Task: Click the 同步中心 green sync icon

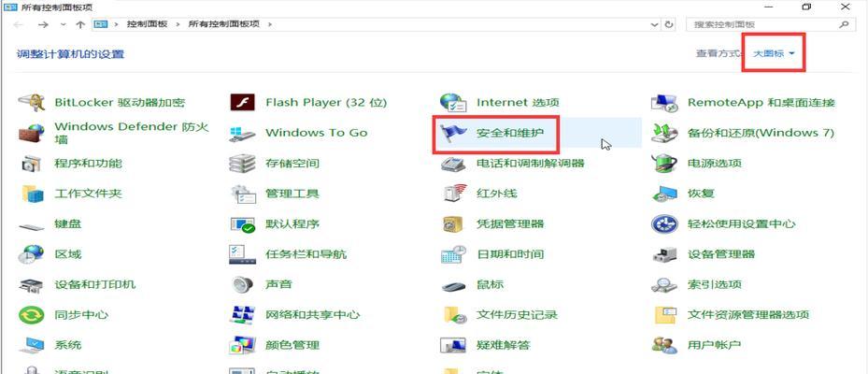Action: (31, 315)
